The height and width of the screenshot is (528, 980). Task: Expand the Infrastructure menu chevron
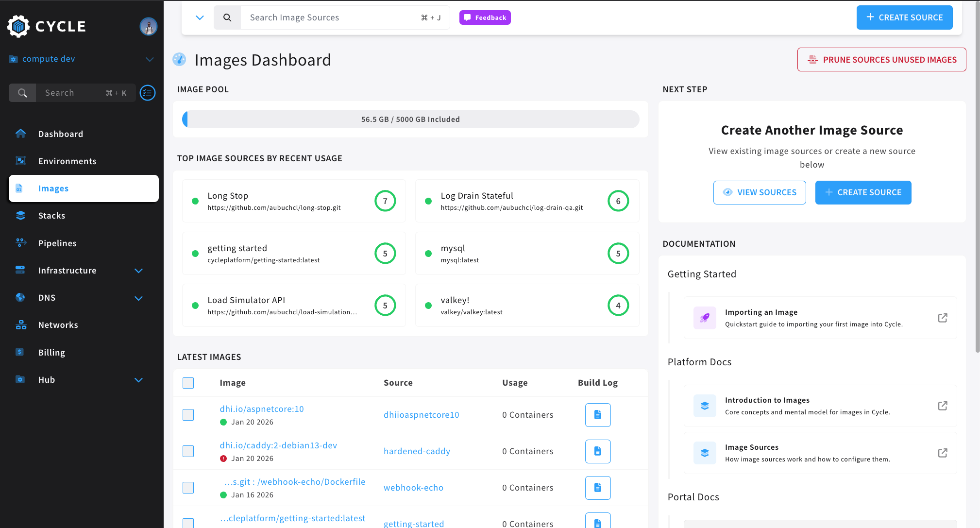click(138, 271)
